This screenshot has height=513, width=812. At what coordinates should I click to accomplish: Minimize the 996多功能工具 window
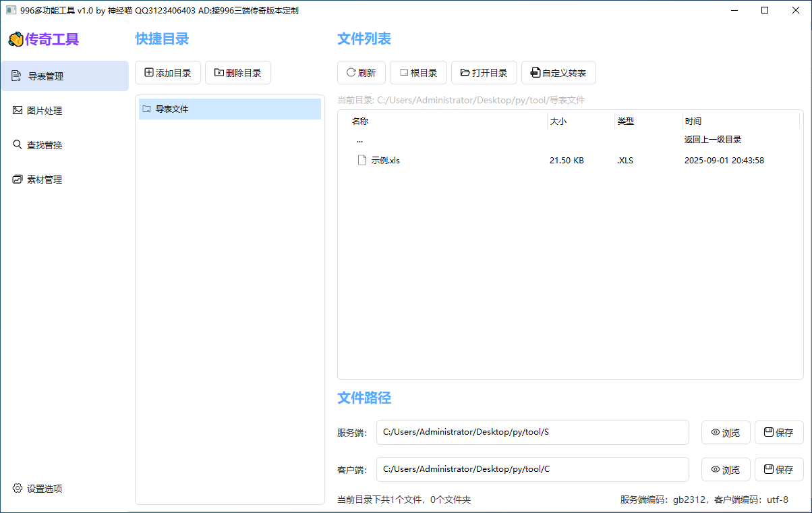tap(734, 10)
